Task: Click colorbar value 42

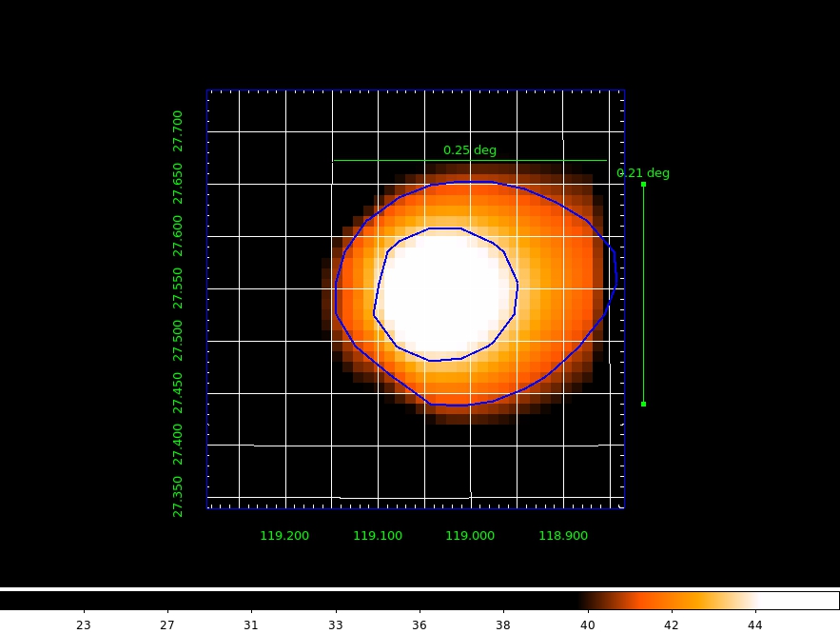Action: coord(672,625)
